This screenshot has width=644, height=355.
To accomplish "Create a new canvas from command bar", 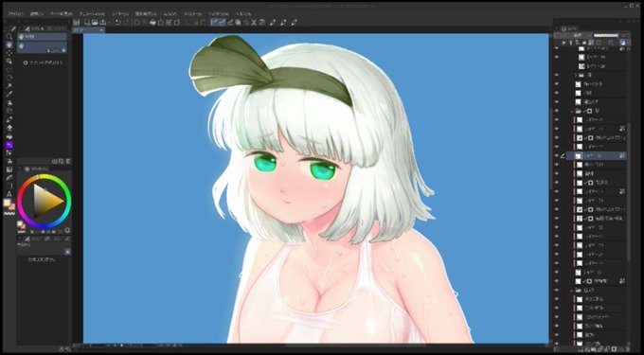I will coord(87,22).
